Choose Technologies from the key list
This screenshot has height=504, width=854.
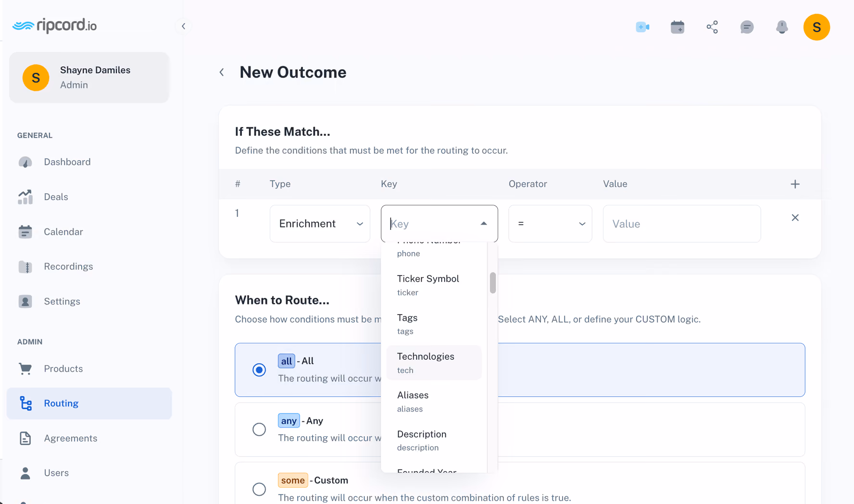(x=434, y=363)
